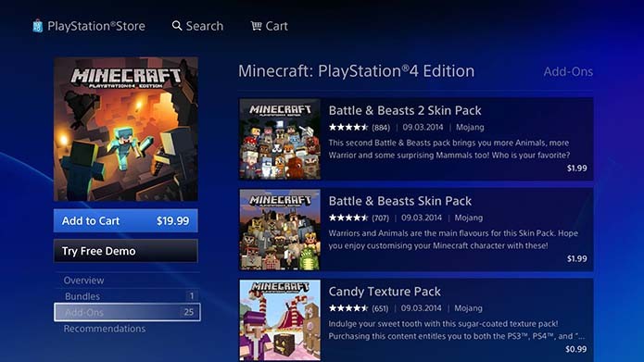
Task: Add Minecraft to cart for $19.99
Action: point(126,221)
